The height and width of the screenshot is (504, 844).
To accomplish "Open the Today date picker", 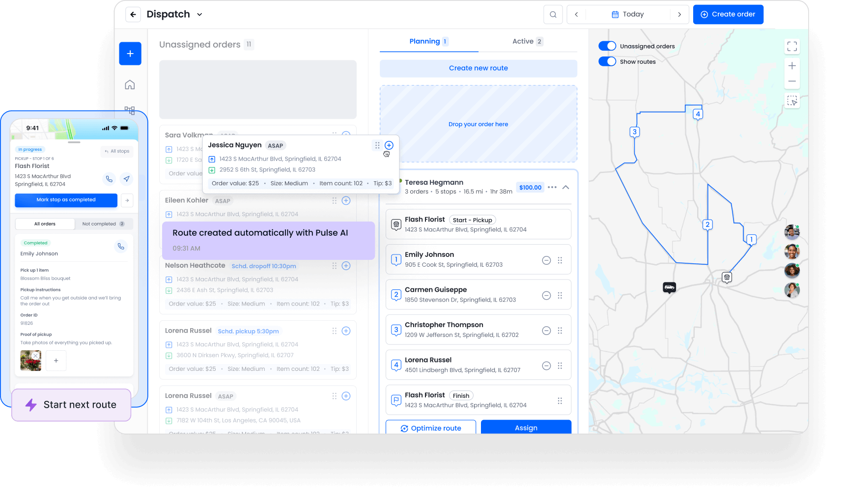I will pos(628,14).
